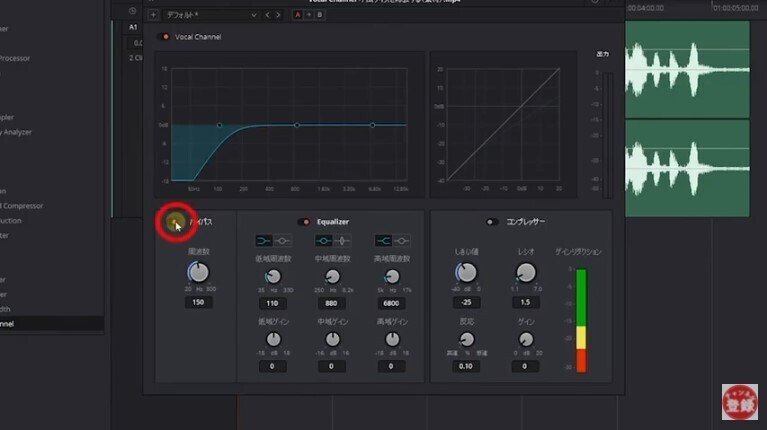Select the A comparison state
Viewport: 767px width, 430px height.
[x=297, y=15]
